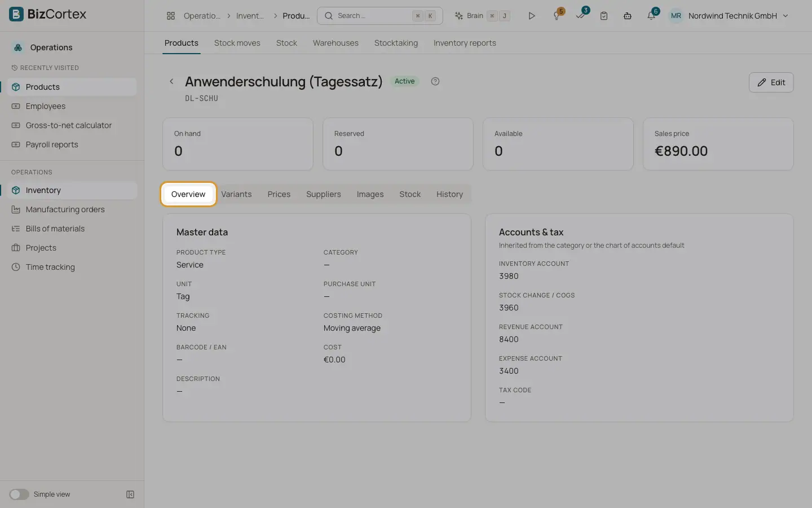Viewport: 812px width, 508px height.
Task: Open the Inventory reports top tab
Action: click(x=465, y=43)
